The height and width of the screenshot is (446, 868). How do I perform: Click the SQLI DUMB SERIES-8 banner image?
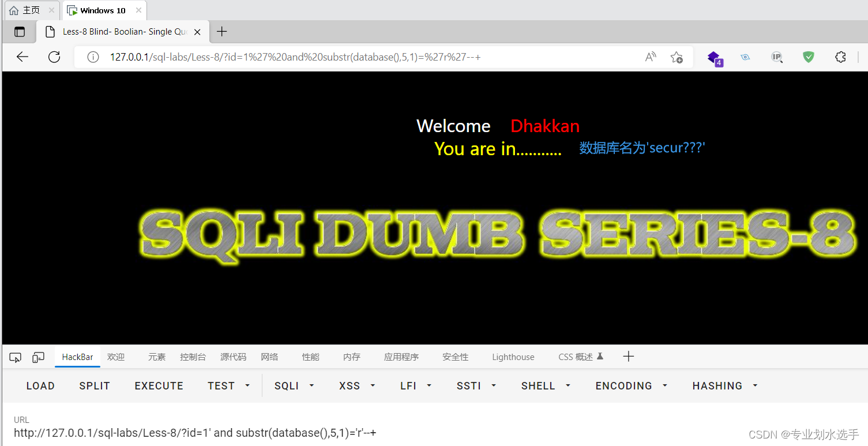[x=497, y=236]
